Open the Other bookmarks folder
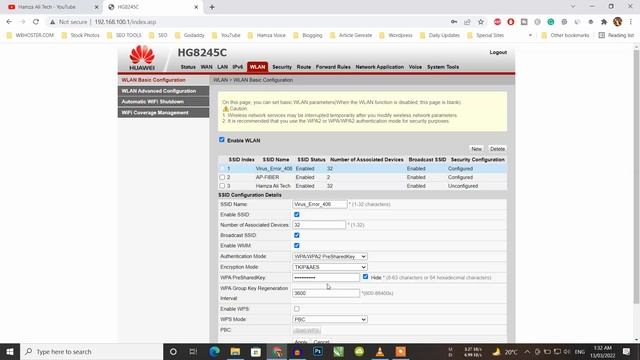640x360 pixels. tap(565, 36)
